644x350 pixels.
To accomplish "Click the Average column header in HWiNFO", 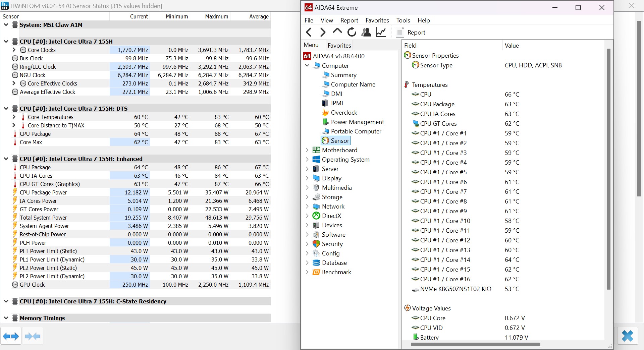I will point(251,16).
